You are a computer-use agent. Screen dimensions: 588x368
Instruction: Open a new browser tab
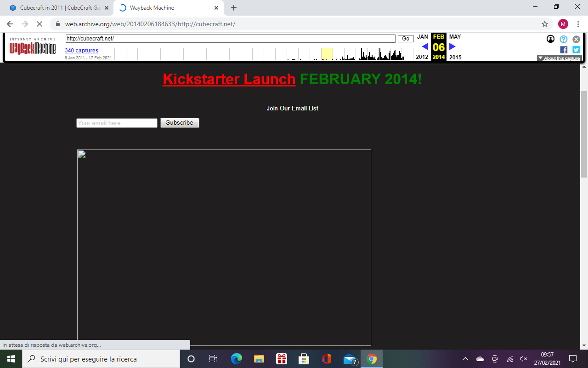pyautogui.click(x=234, y=8)
